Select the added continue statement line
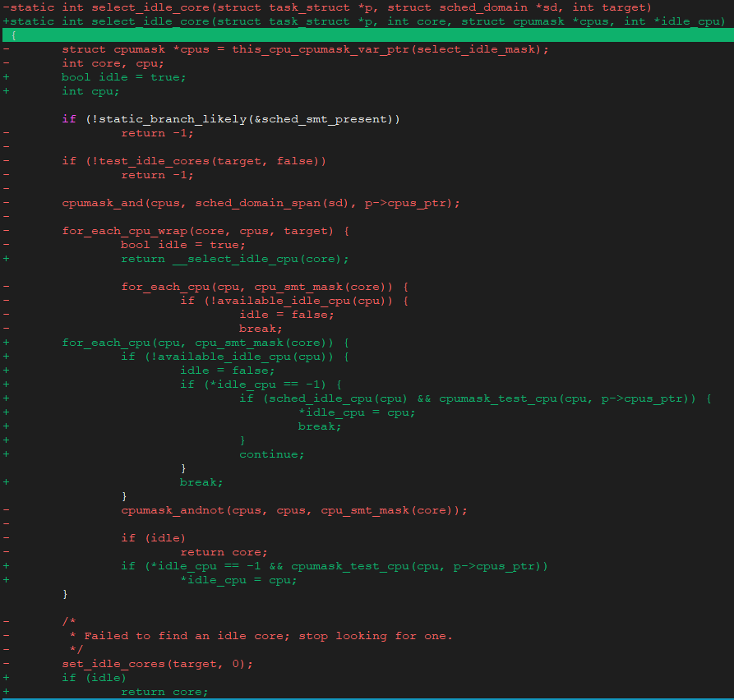This screenshot has width=734, height=700. (x=271, y=454)
